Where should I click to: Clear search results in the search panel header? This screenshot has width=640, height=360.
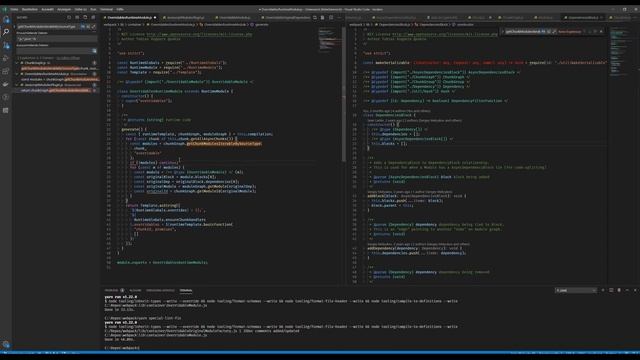[x=77, y=17]
